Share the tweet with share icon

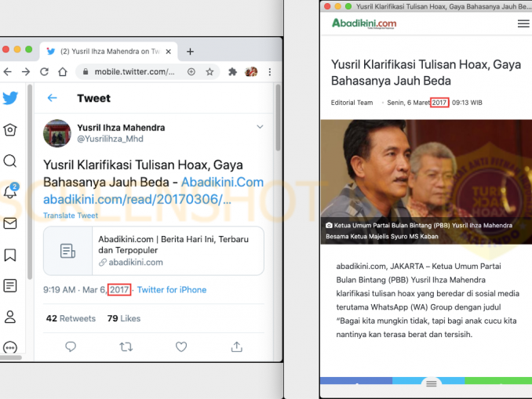(236, 346)
